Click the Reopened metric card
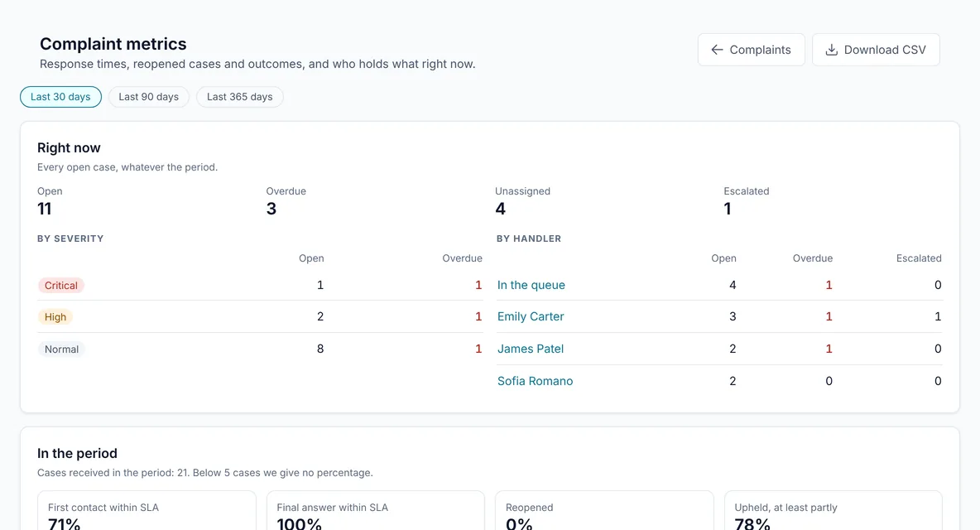 pyautogui.click(x=604, y=511)
